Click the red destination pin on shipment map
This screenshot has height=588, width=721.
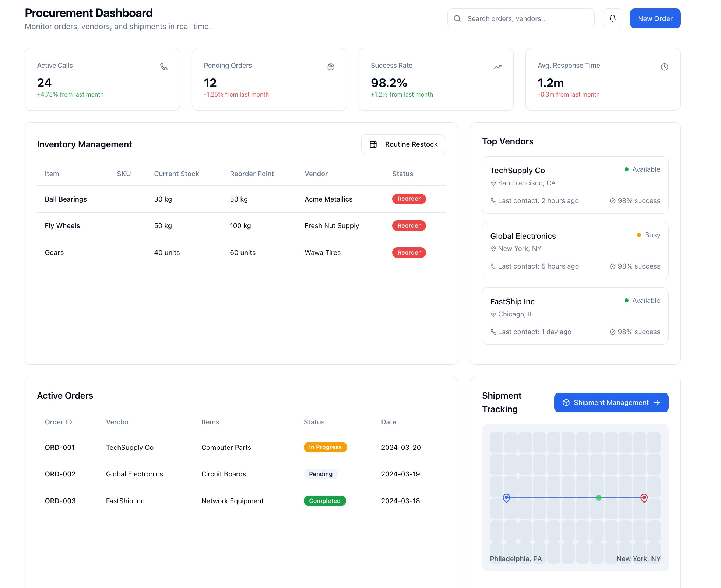[x=644, y=498]
